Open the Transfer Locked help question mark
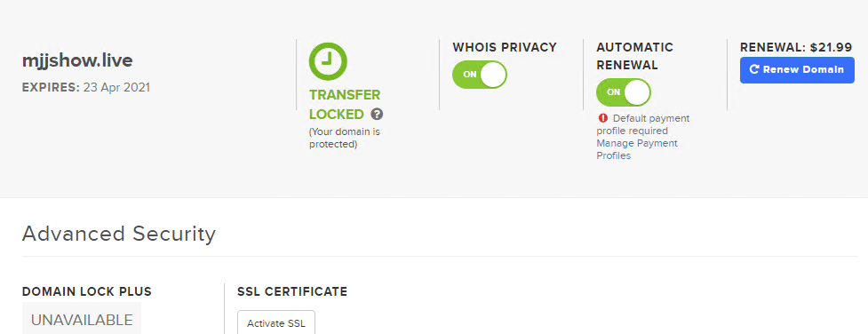Viewport: 868px width, 334px height. tap(377, 114)
